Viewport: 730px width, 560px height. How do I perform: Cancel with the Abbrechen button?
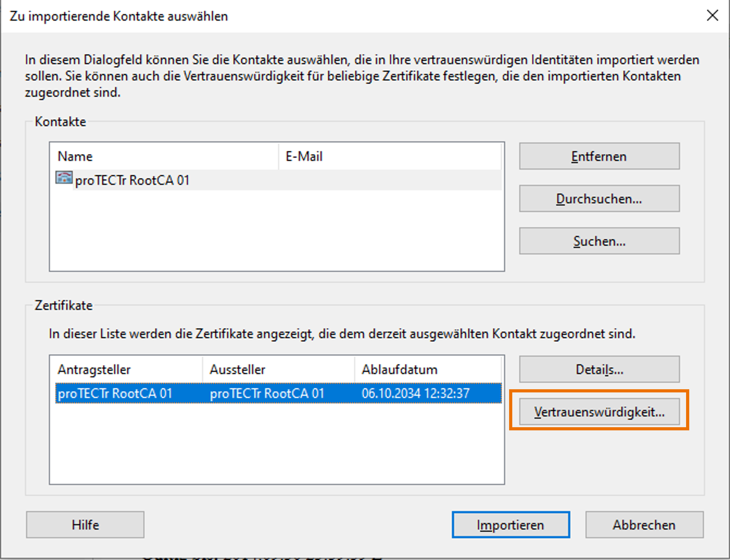(644, 525)
